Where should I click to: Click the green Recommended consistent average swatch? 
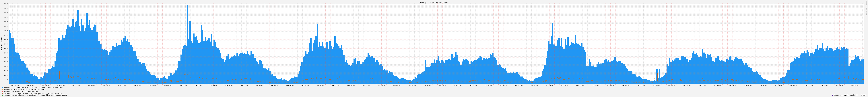pos(3,95)
